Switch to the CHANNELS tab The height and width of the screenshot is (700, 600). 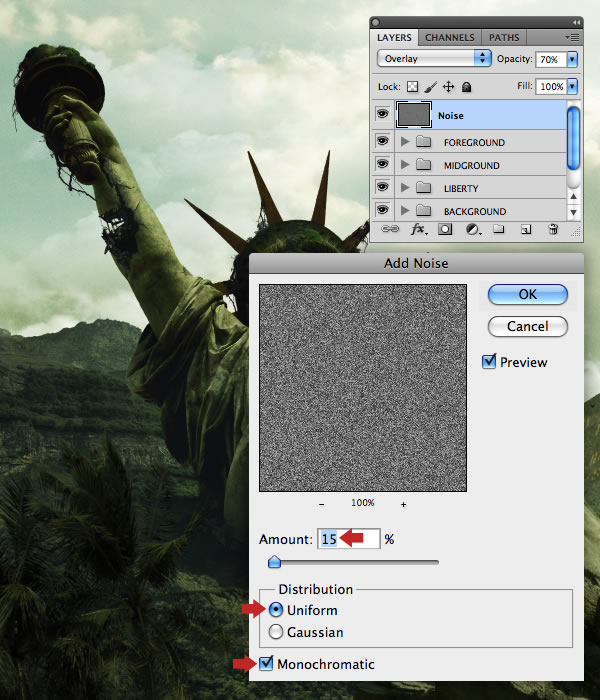[450, 38]
